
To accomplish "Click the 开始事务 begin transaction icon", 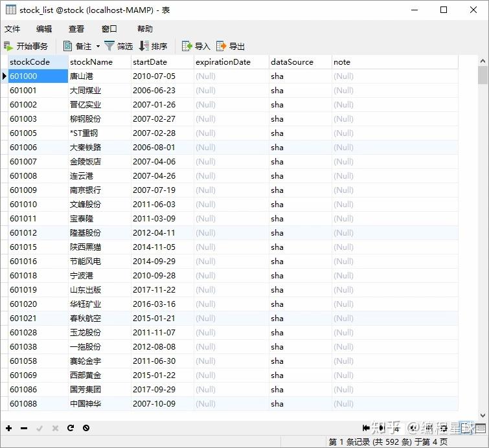I will pyautogui.click(x=8, y=47).
